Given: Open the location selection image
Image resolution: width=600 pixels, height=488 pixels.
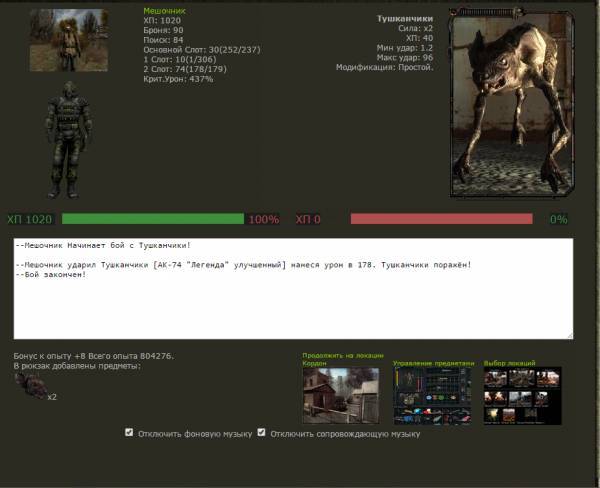Looking at the screenshot, I should [522, 395].
